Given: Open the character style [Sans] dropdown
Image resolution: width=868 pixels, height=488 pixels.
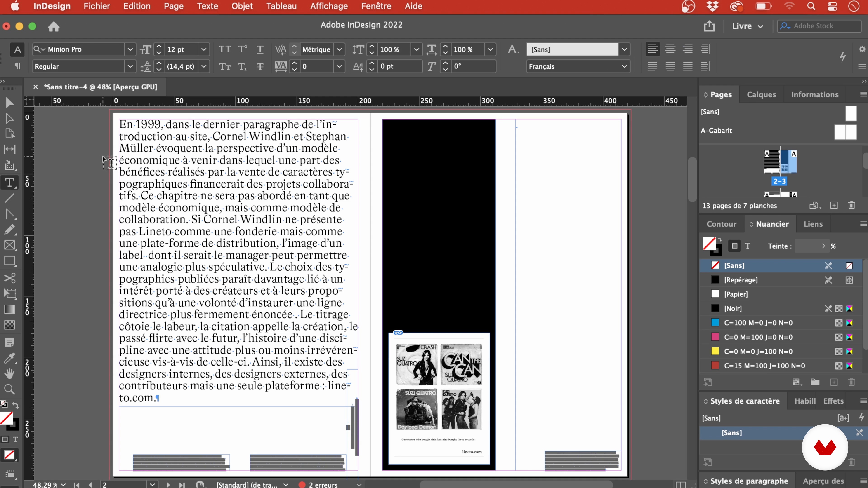Looking at the screenshot, I should click(x=624, y=49).
